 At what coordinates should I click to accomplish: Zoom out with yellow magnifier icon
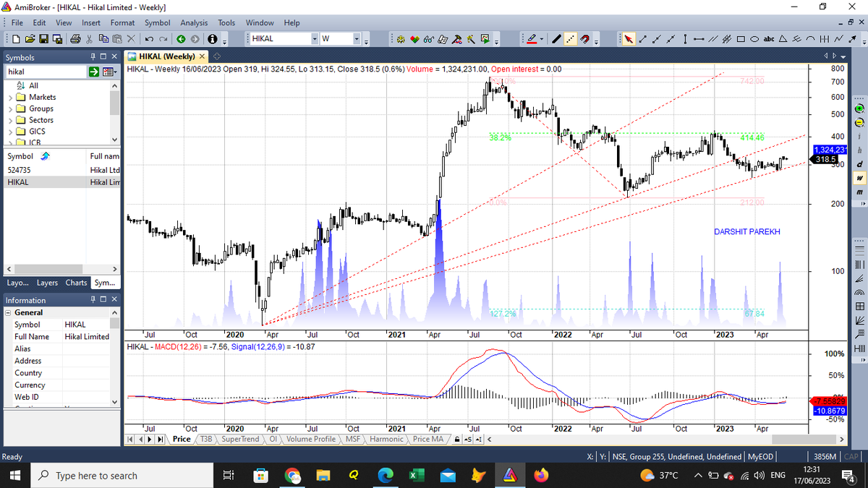click(x=860, y=122)
